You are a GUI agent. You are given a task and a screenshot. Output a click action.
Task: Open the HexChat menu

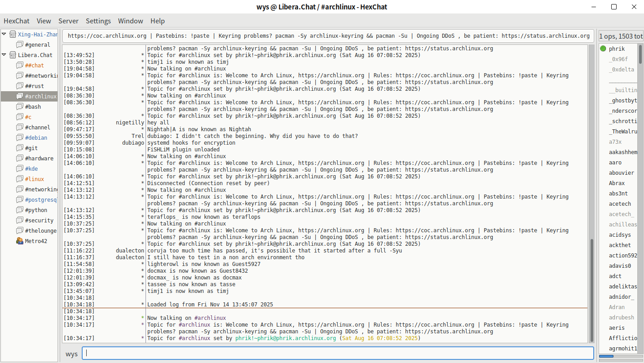point(17,21)
